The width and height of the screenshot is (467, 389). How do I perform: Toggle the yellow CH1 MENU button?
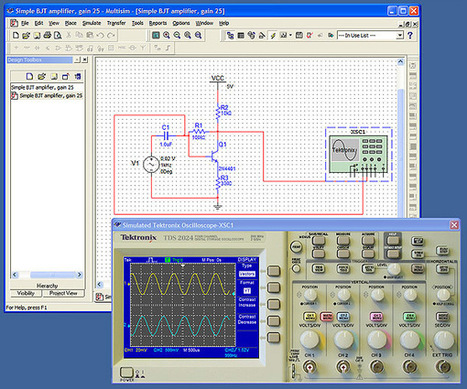(x=310, y=316)
